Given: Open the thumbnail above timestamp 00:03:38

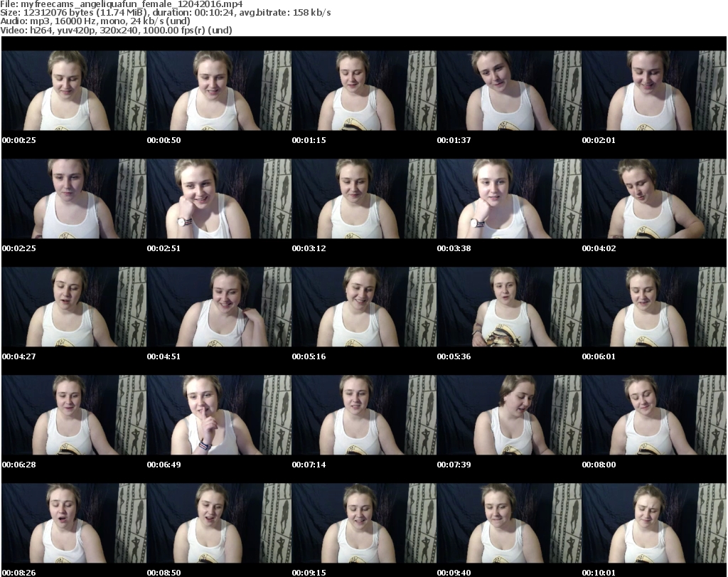Looking at the screenshot, I should point(508,198).
